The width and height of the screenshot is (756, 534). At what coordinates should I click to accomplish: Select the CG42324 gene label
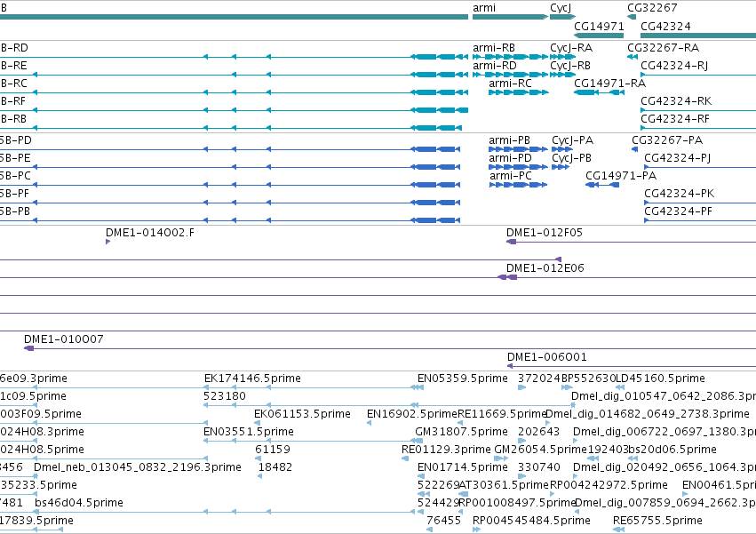(665, 26)
